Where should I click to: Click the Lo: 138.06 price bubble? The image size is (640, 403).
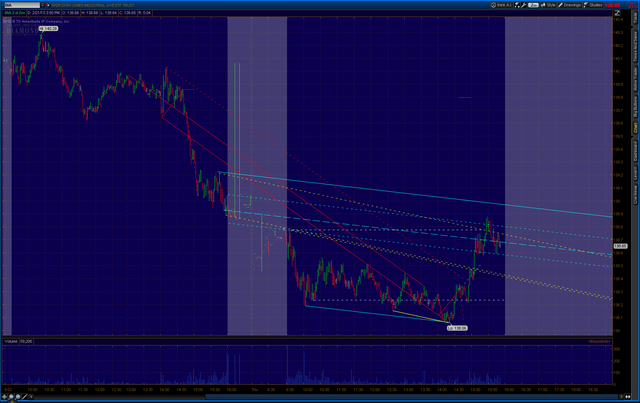tap(457, 328)
